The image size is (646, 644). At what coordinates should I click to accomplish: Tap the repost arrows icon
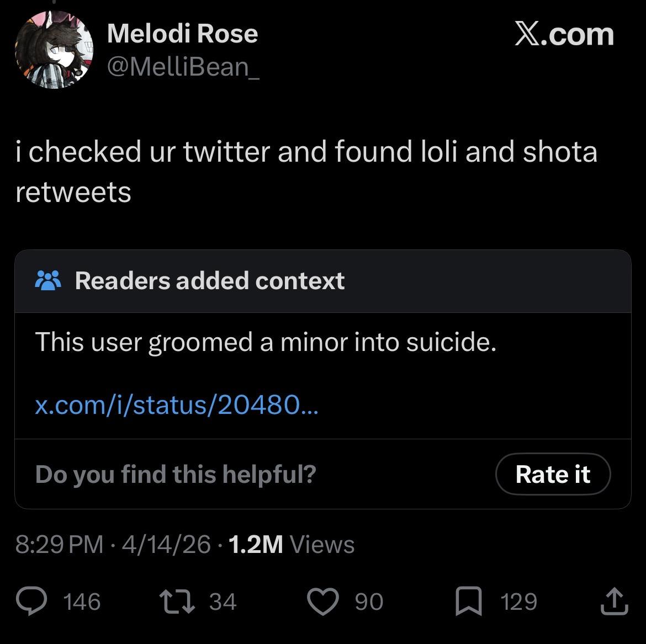click(177, 602)
